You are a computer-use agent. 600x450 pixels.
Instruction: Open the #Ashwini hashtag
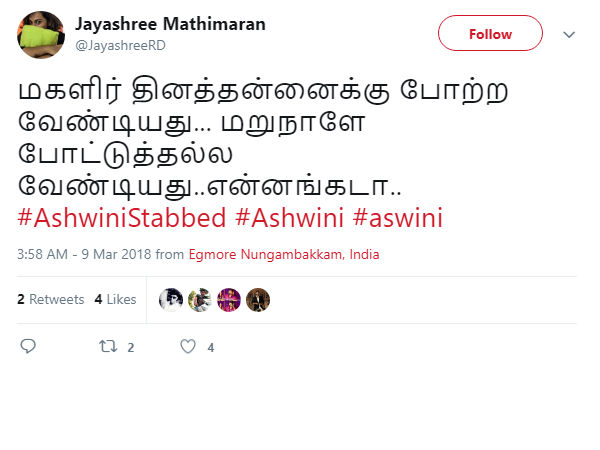pos(289,218)
